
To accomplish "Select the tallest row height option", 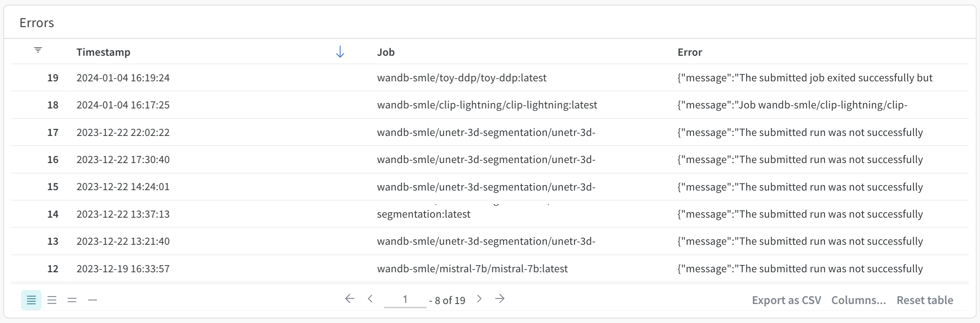I will pyautogui.click(x=31, y=300).
